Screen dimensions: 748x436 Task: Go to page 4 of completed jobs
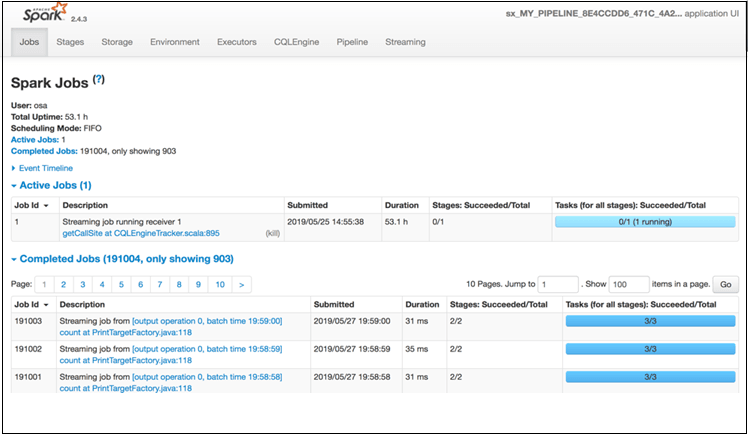(102, 285)
